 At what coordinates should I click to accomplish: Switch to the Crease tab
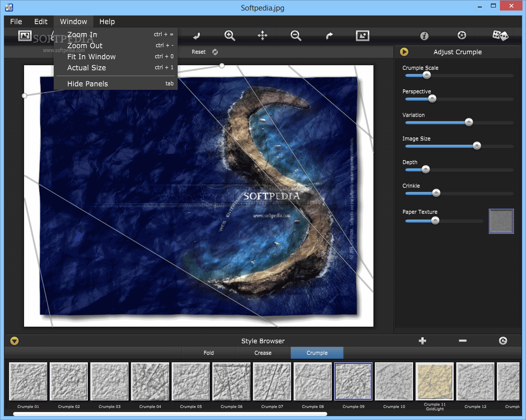pos(263,353)
